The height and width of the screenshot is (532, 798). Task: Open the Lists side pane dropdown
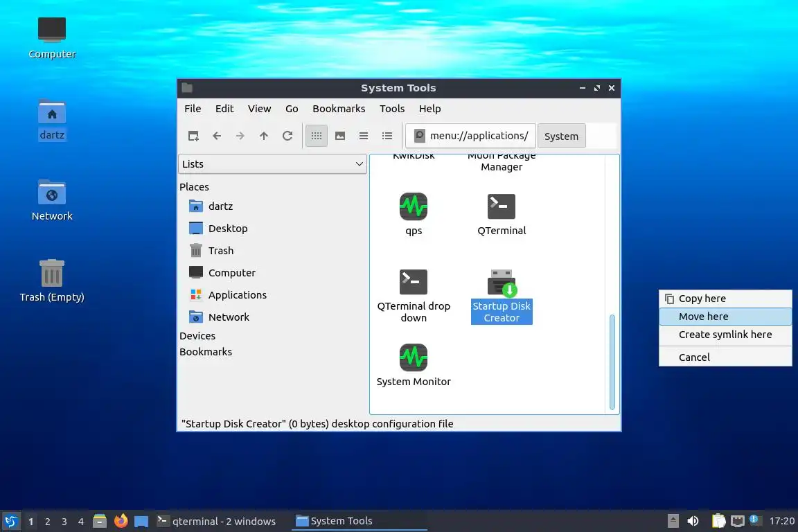pyautogui.click(x=272, y=164)
